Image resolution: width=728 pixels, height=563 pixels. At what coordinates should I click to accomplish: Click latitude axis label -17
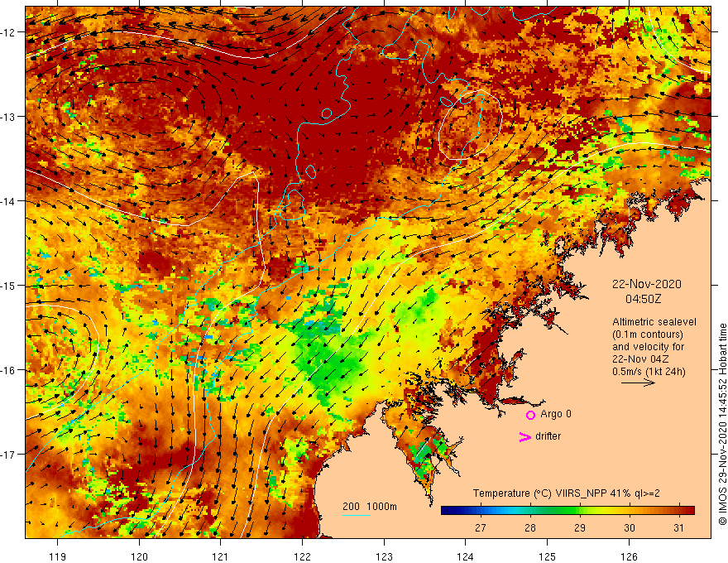click(8, 454)
